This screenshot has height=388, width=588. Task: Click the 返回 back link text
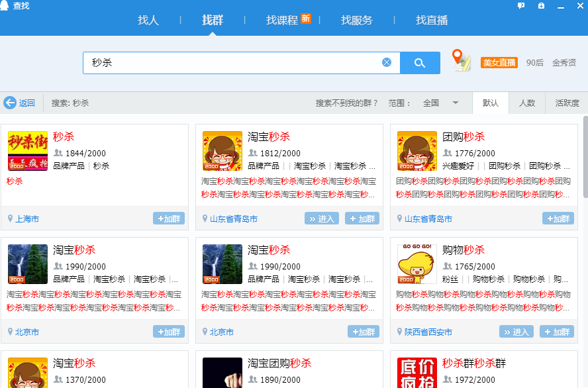click(x=27, y=103)
